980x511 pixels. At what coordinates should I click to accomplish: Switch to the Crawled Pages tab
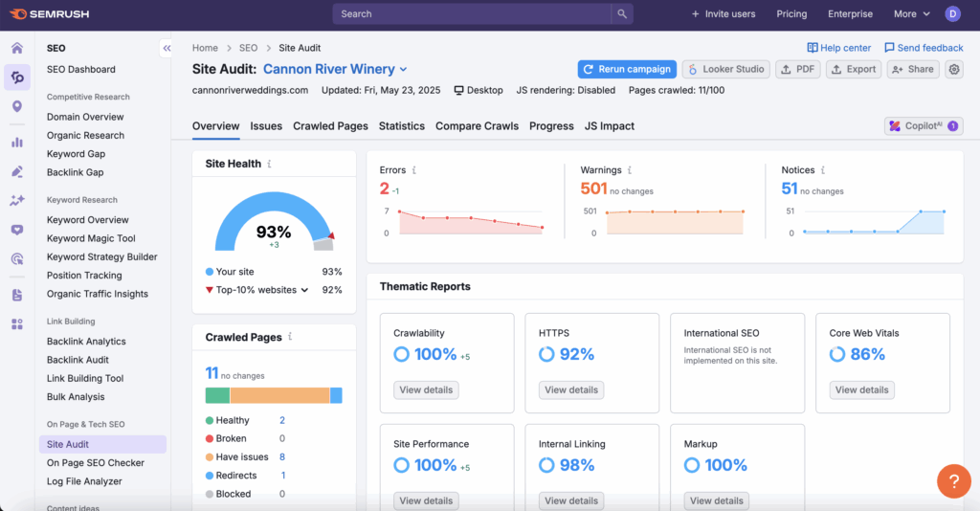(330, 126)
